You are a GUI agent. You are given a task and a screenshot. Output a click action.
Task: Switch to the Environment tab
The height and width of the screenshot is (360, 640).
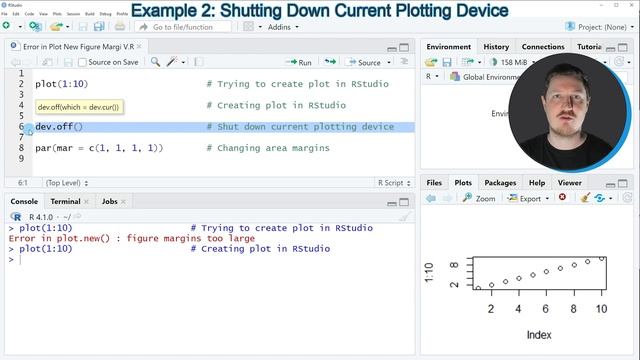click(x=449, y=47)
